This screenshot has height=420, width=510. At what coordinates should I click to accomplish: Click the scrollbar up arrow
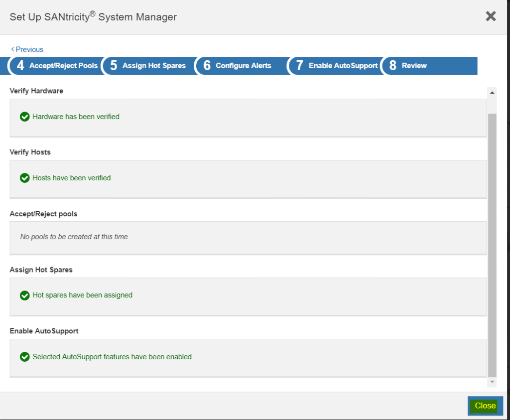pos(492,92)
